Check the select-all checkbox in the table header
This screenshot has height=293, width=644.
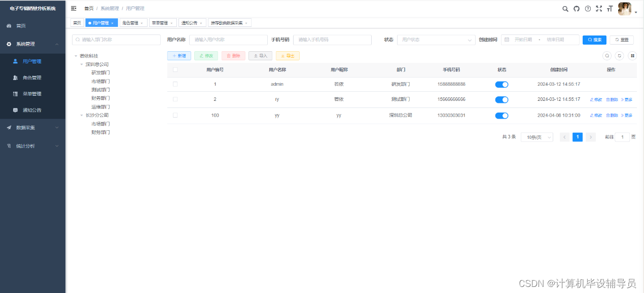point(175,70)
